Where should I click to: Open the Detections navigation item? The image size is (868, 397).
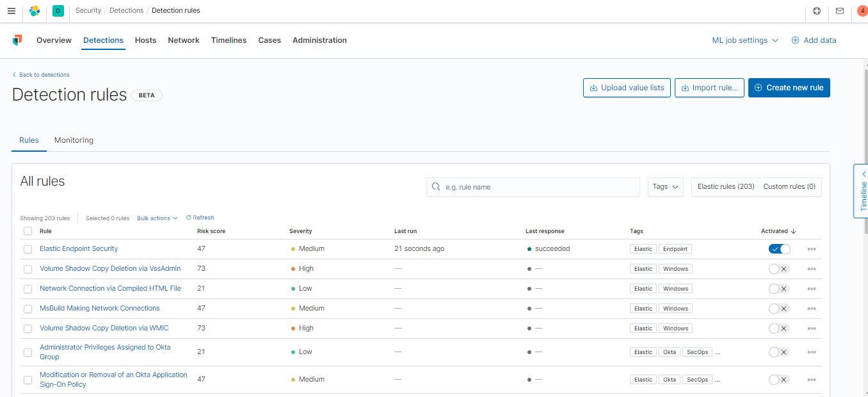click(103, 40)
